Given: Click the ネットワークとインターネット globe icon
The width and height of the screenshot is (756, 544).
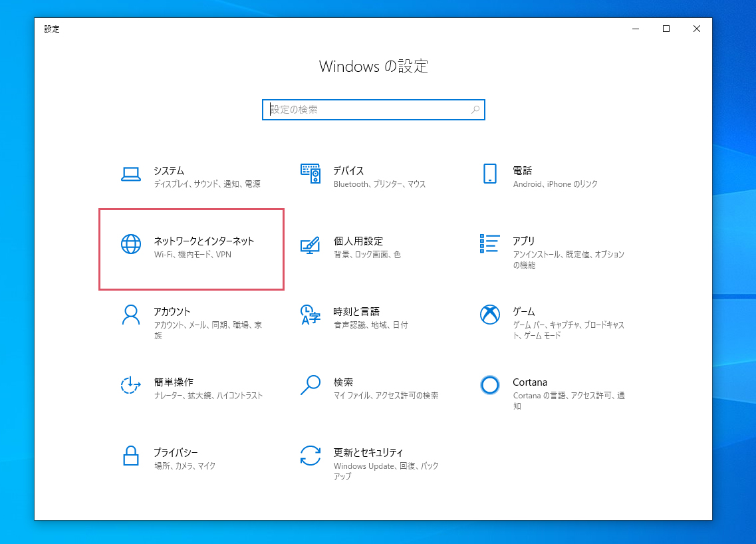Looking at the screenshot, I should coord(131,244).
